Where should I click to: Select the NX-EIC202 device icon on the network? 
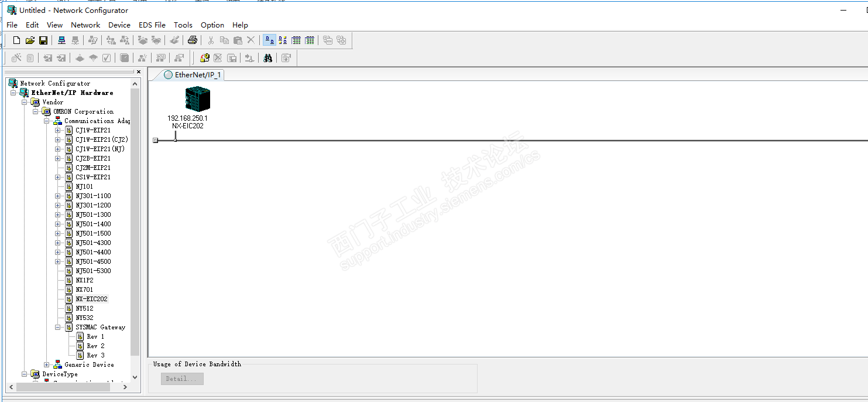point(197,98)
